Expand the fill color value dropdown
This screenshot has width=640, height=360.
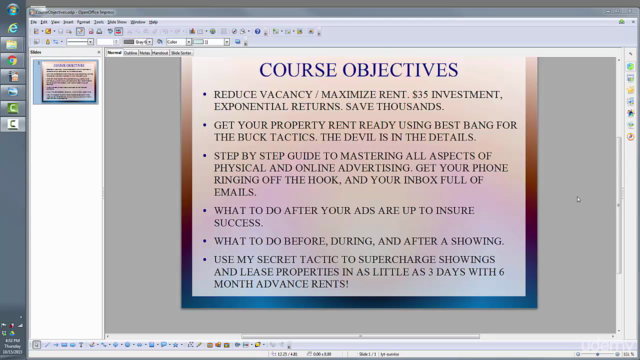coord(227,42)
